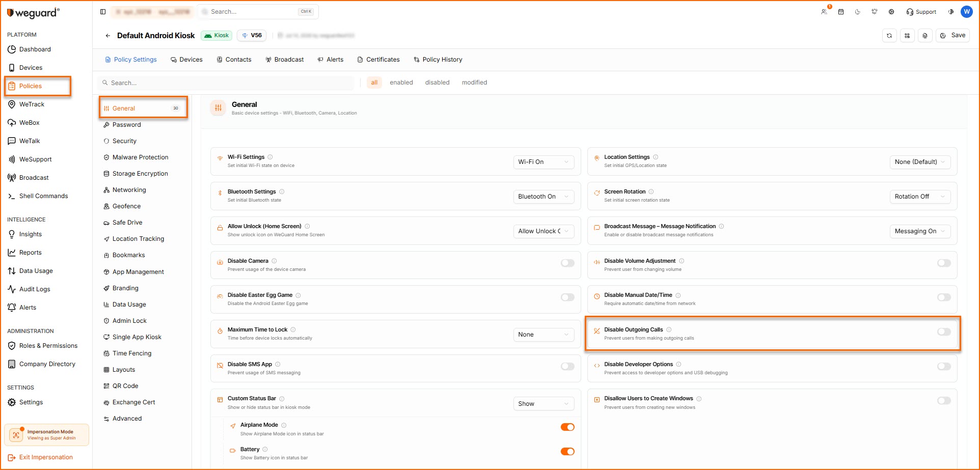
Task: Turn off the Airplane Mode switch
Action: pos(567,427)
